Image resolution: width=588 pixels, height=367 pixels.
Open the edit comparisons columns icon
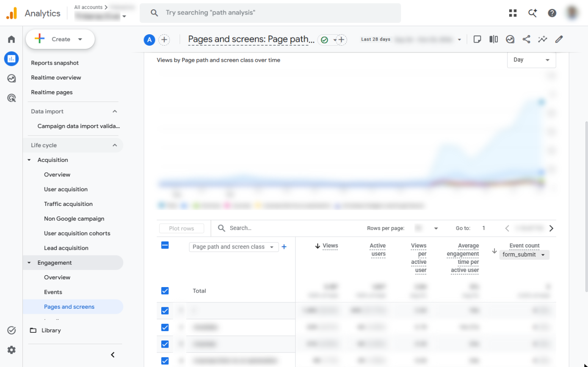[494, 39]
